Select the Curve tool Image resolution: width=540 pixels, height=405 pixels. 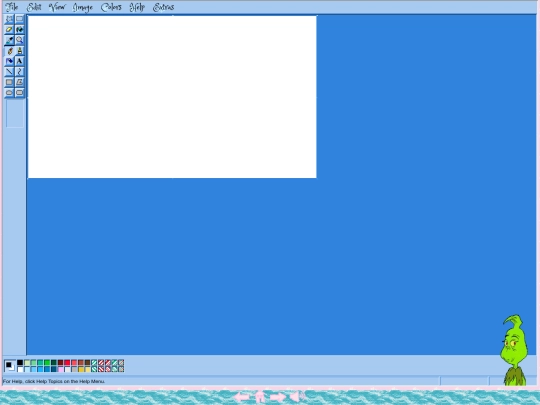[20, 72]
